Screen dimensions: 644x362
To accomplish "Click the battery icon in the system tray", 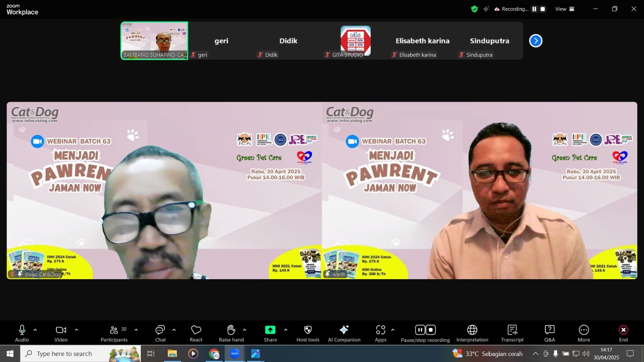I will (x=566, y=354).
